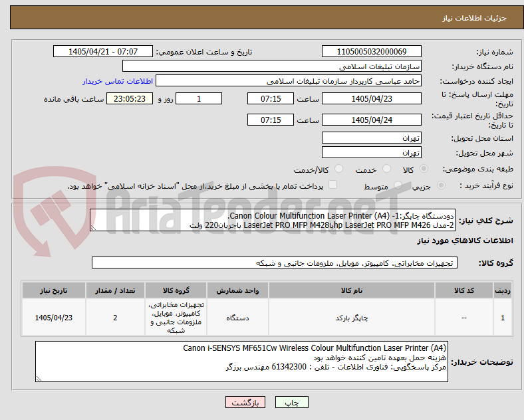Click the چاپگر بارکد table cell
The width and height of the screenshot is (524, 420).
coord(352,318)
